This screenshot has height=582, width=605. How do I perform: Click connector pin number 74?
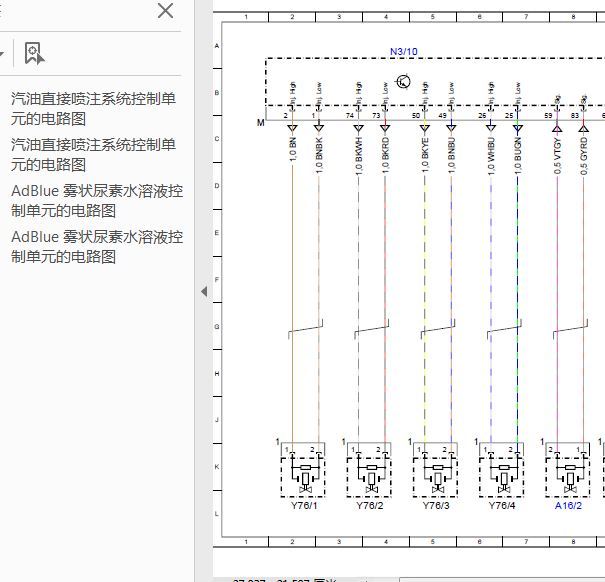350,115
